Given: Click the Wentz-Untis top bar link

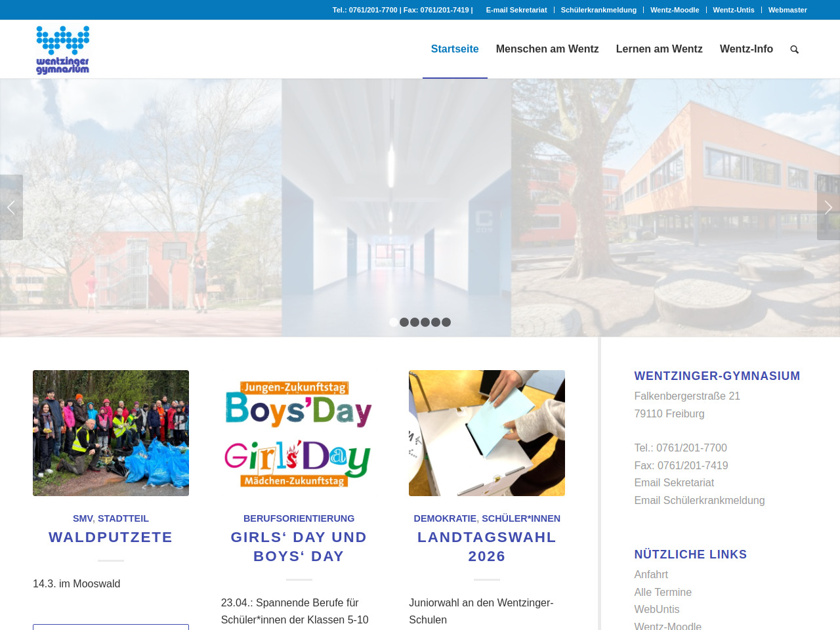Looking at the screenshot, I should (733, 10).
